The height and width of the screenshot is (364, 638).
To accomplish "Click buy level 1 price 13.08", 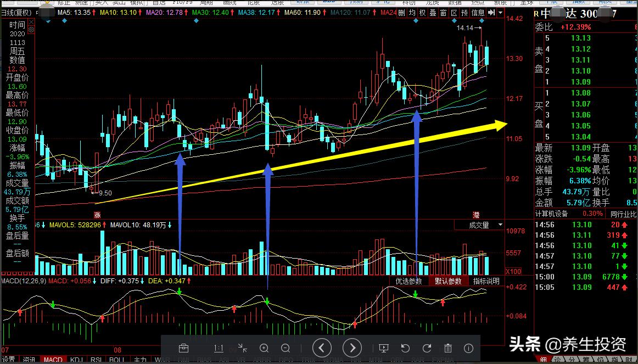I will tap(581, 93).
